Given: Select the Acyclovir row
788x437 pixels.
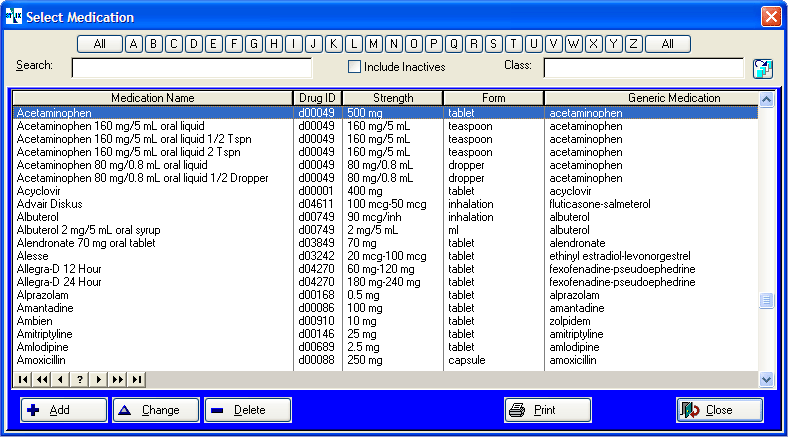Looking at the screenshot, I should [385, 191].
